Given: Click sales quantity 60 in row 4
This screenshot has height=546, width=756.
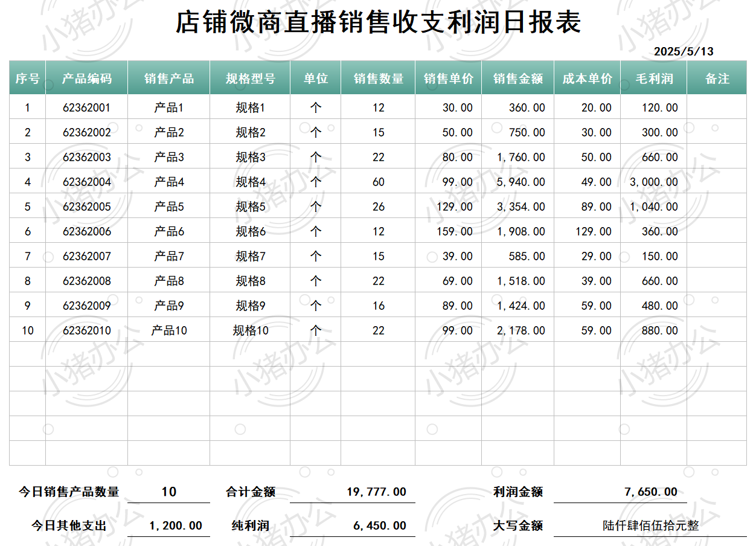Looking at the screenshot, I should pos(378,182).
